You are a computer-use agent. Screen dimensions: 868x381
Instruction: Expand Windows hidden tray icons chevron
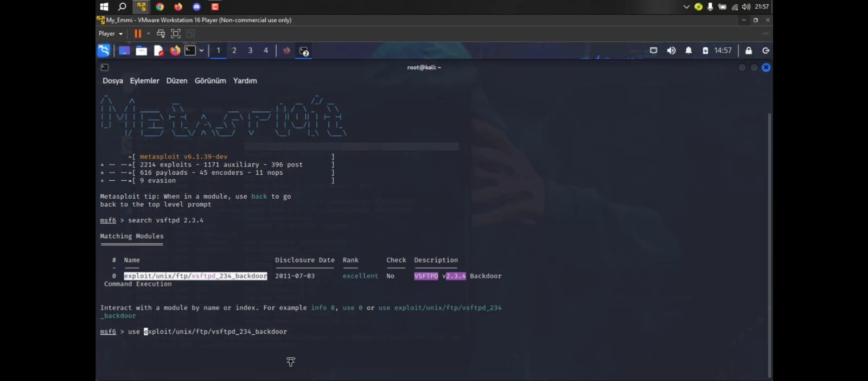tap(686, 7)
